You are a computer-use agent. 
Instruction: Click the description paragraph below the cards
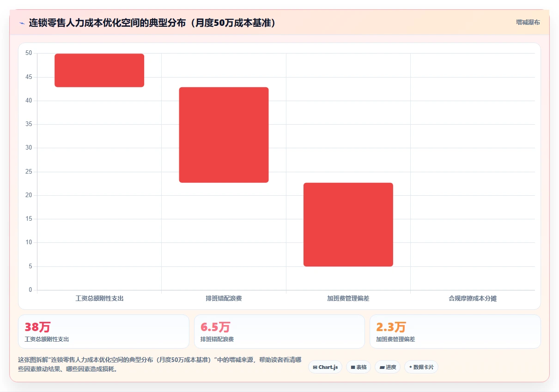pyautogui.click(x=160, y=364)
